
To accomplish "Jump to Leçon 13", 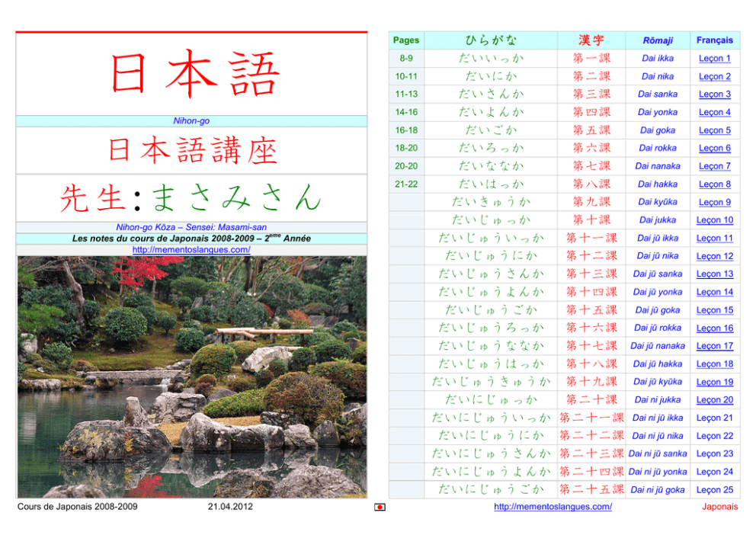I will click(x=714, y=274).
